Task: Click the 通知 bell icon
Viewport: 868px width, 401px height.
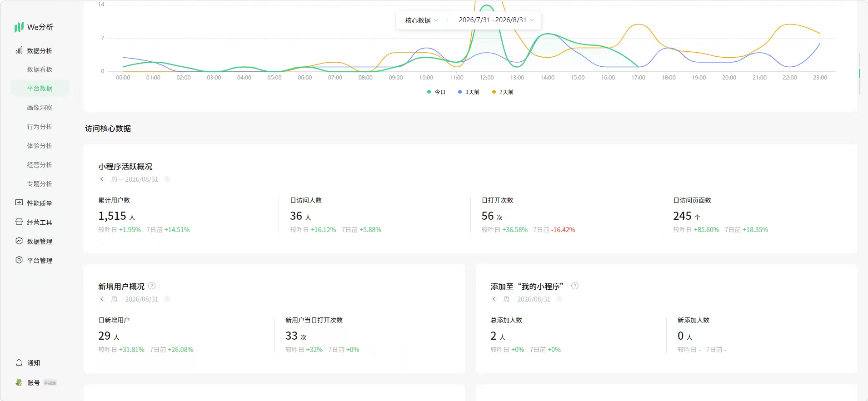Action: (19, 362)
